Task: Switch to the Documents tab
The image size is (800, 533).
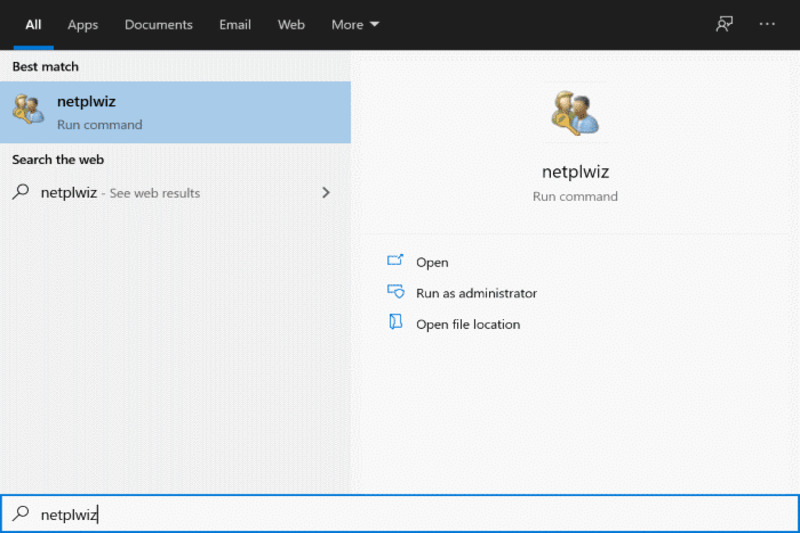Action: (158, 25)
